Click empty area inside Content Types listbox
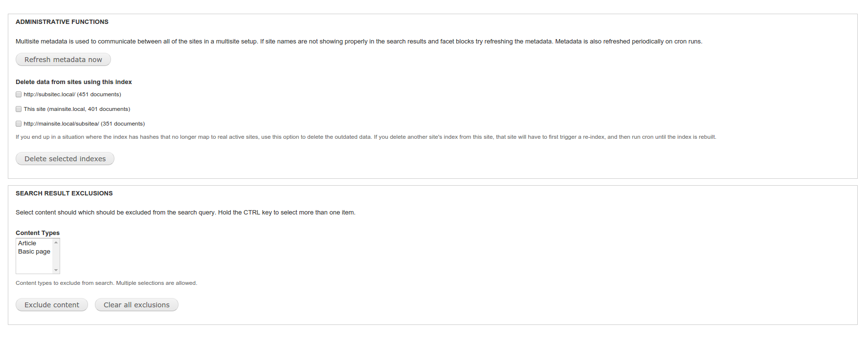The image size is (868, 343). point(34,264)
